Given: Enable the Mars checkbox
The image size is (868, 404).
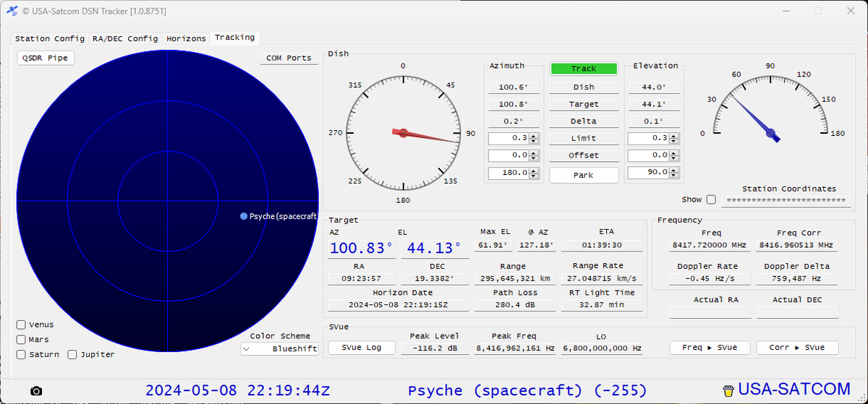Looking at the screenshot, I should click(x=21, y=339).
